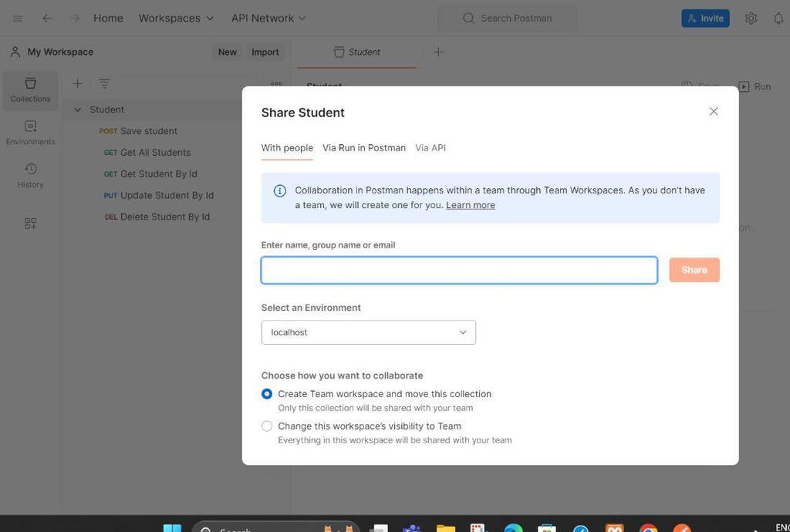Screen dimensions: 790x532
Task: Switch to the Via Run in Postman tab
Action: 364,148
